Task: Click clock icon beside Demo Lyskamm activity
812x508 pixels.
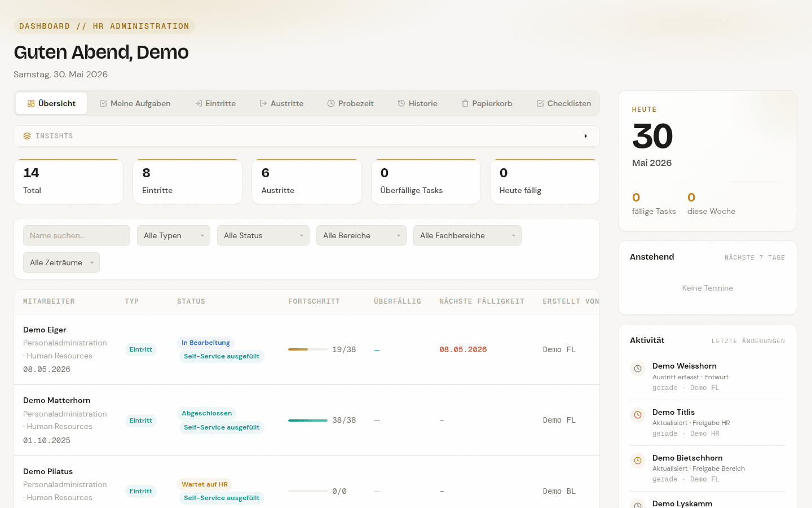Action: coord(638,505)
